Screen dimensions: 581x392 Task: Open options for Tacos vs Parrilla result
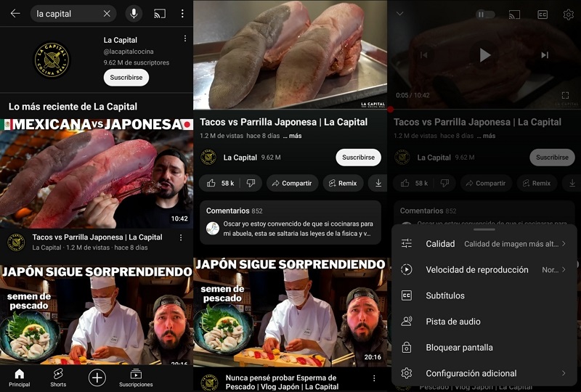[181, 237]
